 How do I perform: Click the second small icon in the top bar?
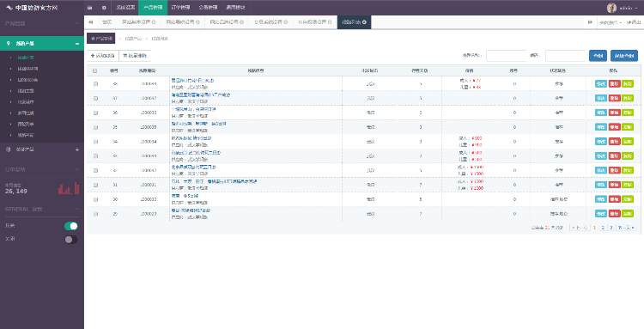coord(104,8)
